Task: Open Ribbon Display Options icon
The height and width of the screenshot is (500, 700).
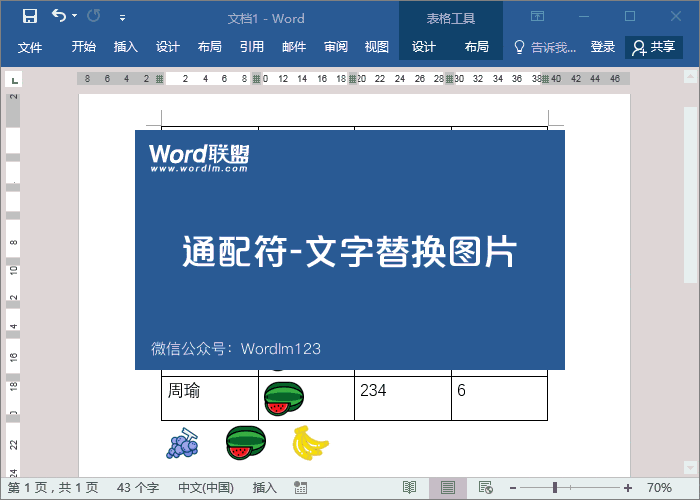Action: point(537,17)
